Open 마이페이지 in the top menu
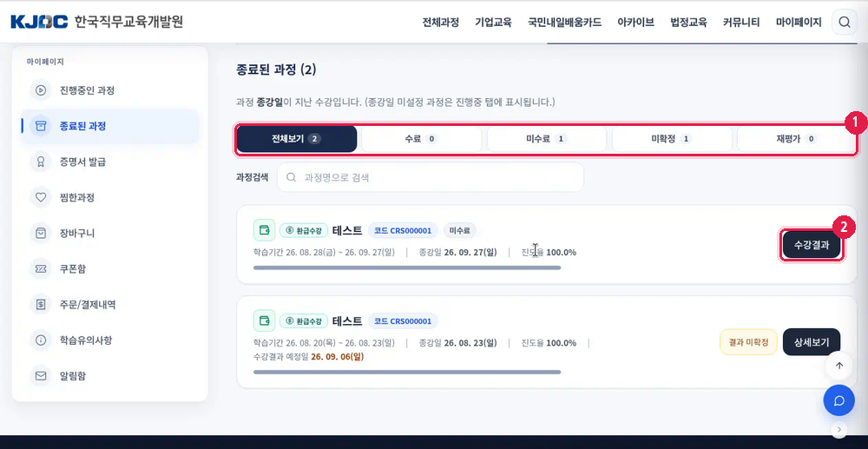This screenshot has height=449, width=868. pos(799,23)
